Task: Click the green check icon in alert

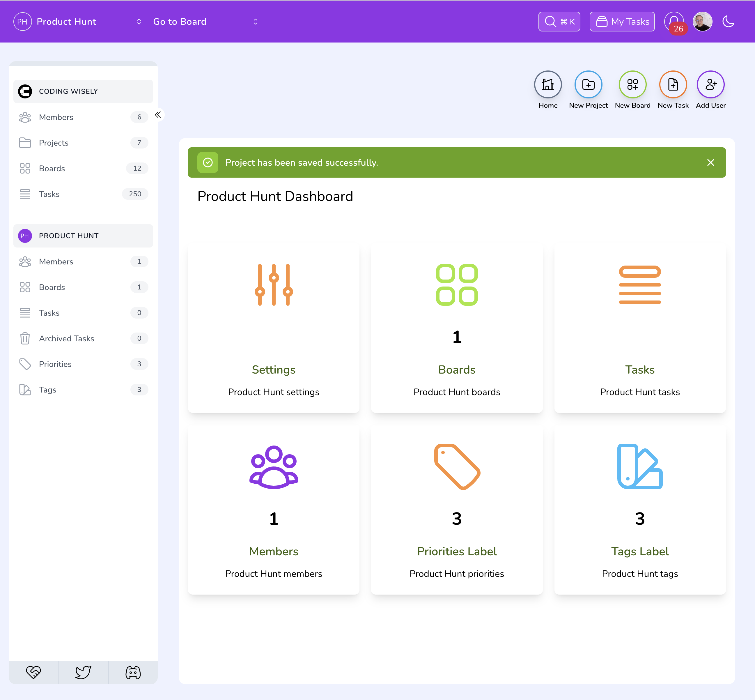Action: (x=208, y=162)
